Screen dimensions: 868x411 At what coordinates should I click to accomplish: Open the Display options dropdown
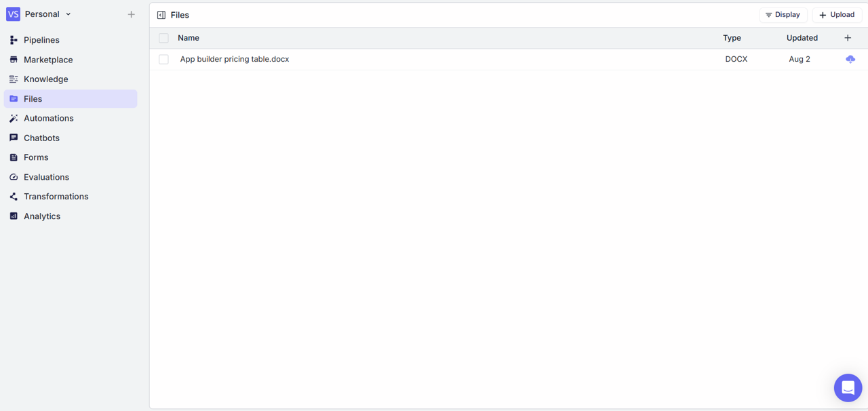coord(783,15)
